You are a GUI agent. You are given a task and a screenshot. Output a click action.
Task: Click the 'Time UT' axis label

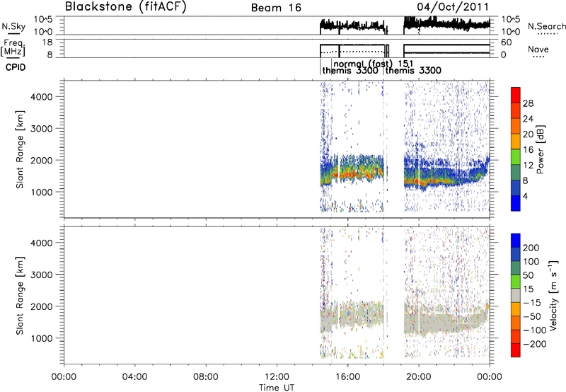277,388
